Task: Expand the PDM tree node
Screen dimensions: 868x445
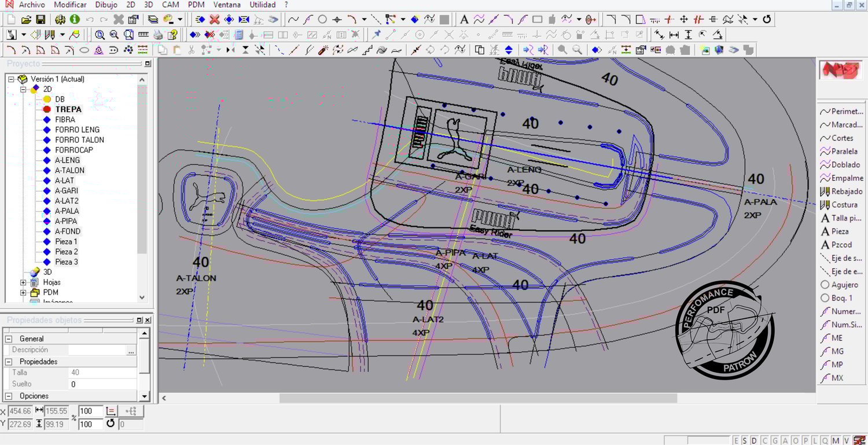Action: [x=24, y=293]
